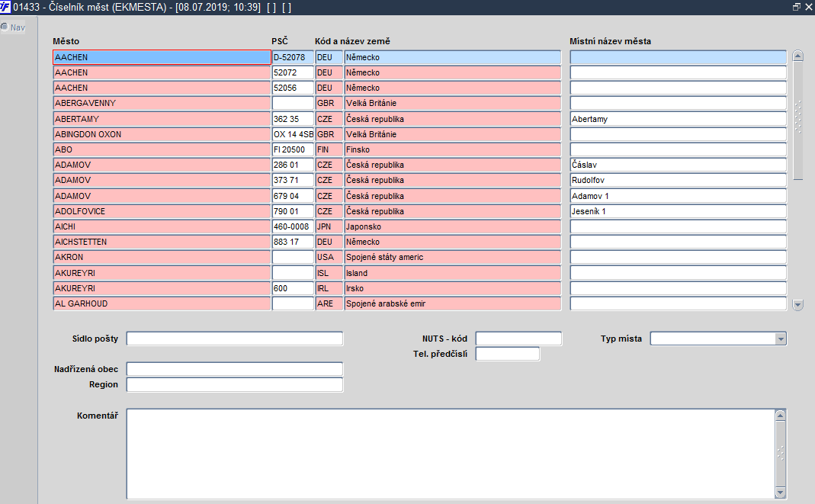Click the local name cell Abertamy
Screen dimensions: 815x504
[679, 119]
